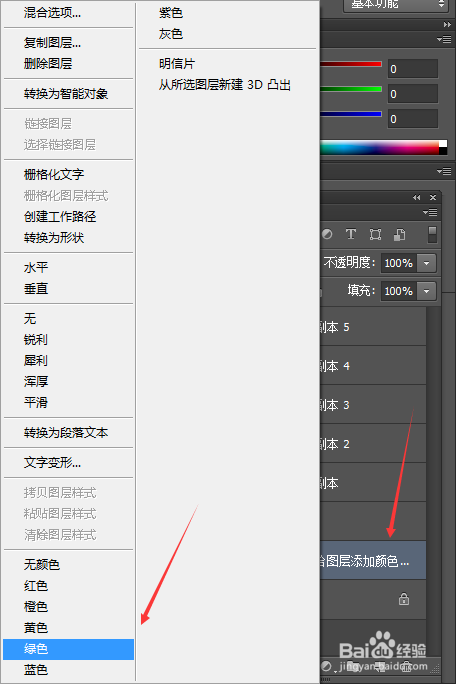Select the layer named 副本 5
Image resolution: width=456 pixels, height=684 pixels.
(373, 327)
